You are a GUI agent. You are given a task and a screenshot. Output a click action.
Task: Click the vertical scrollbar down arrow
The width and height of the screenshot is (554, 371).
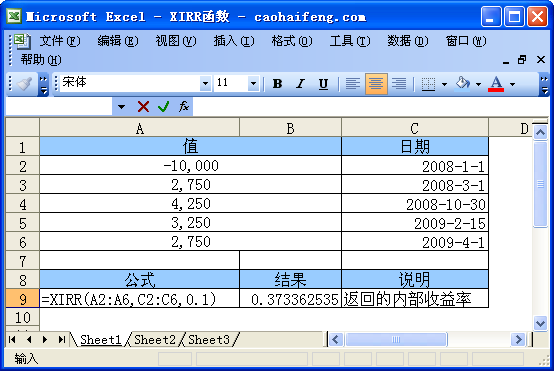(x=540, y=323)
